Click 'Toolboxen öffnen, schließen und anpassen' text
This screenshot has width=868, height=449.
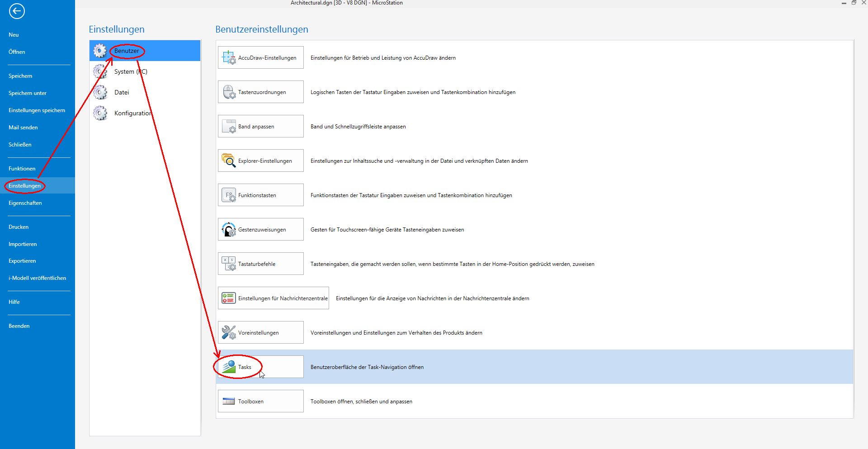(x=361, y=402)
